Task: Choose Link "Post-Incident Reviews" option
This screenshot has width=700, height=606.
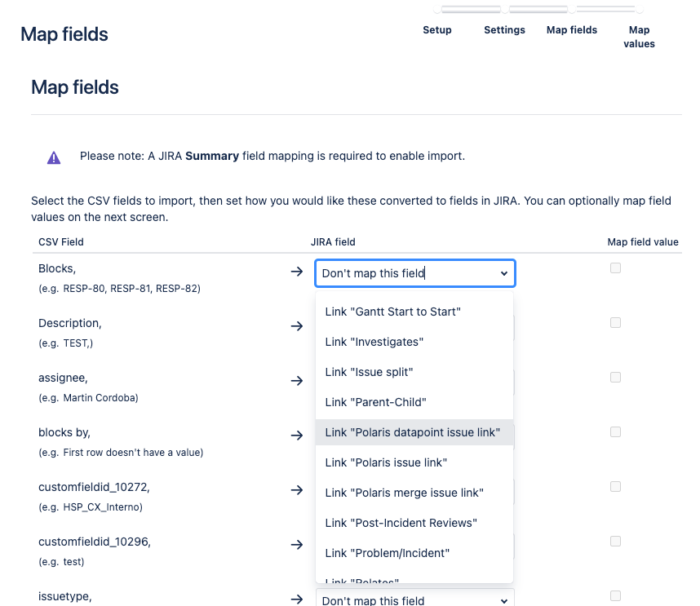Action: [414, 523]
